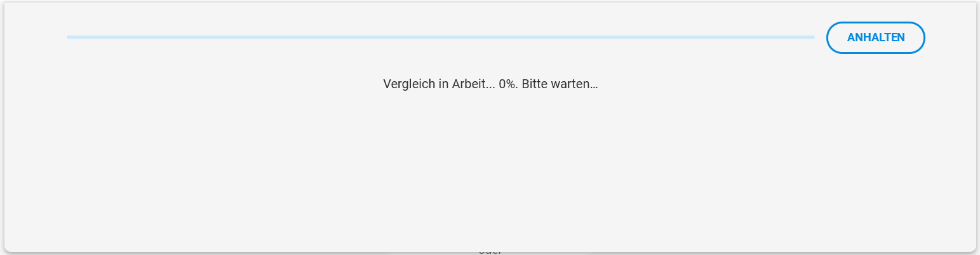
Task: Select the word 'Vergleich' in the status line
Action: pyautogui.click(x=408, y=84)
